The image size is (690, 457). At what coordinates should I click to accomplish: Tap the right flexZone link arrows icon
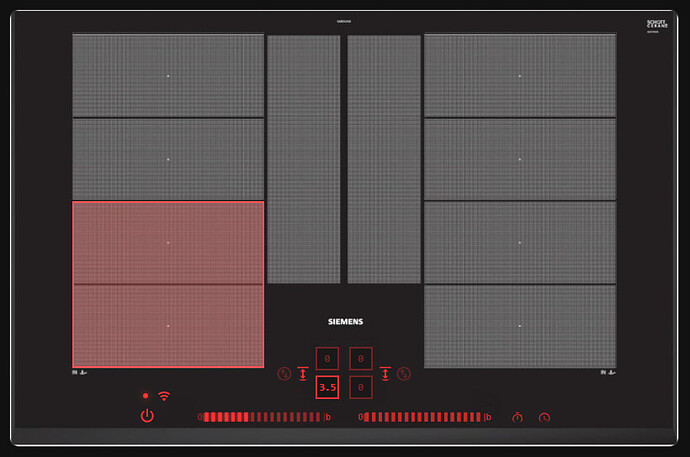(x=385, y=373)
